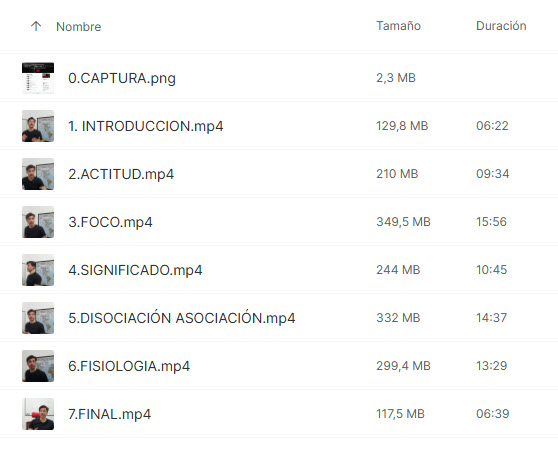
Task: Click the sort ascending arrow icon
Action: pyautogui.click(x=36, y=26)
